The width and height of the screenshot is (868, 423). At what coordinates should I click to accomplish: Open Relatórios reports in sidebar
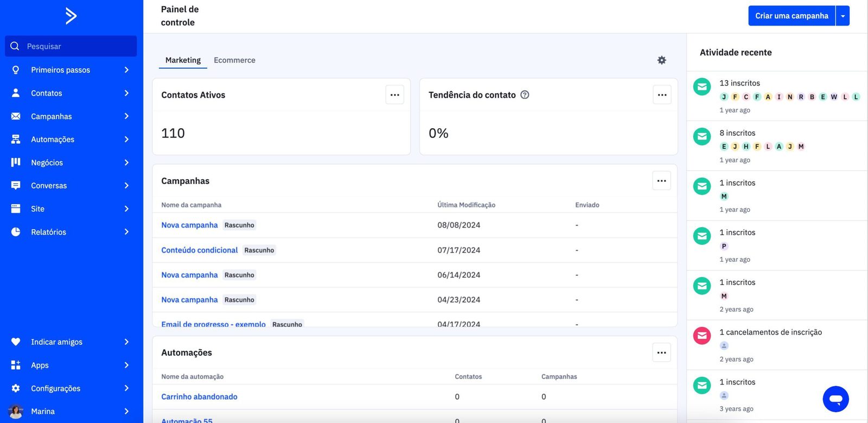tap(48, 232)
